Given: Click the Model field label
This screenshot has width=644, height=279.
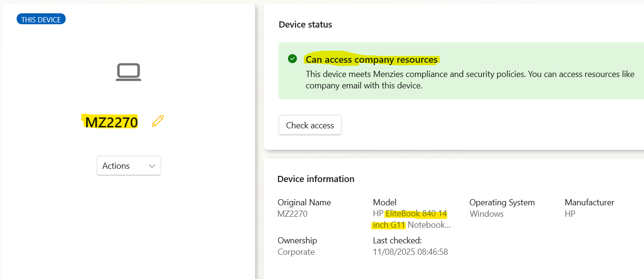Looking at the screenshot, I should 385,202.
